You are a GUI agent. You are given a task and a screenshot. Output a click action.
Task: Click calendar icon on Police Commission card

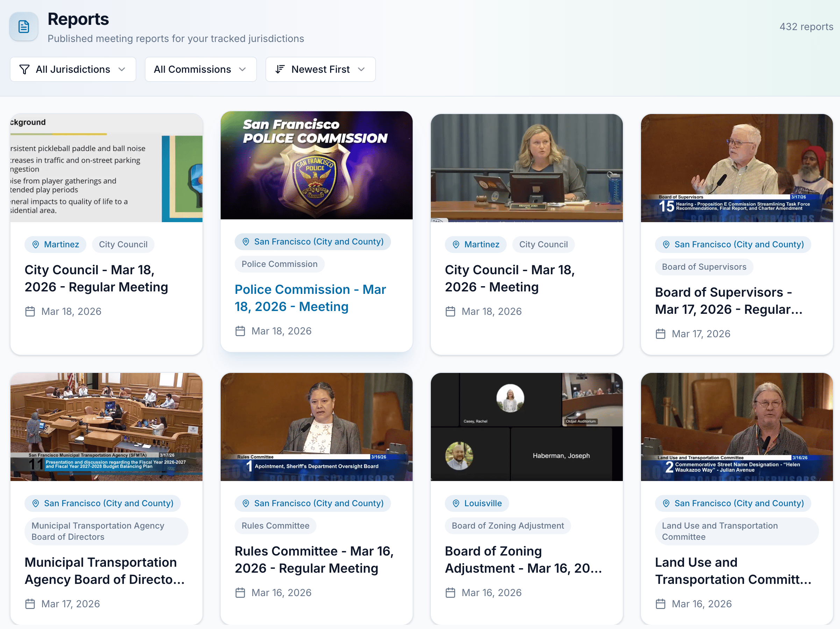(240, 331)
